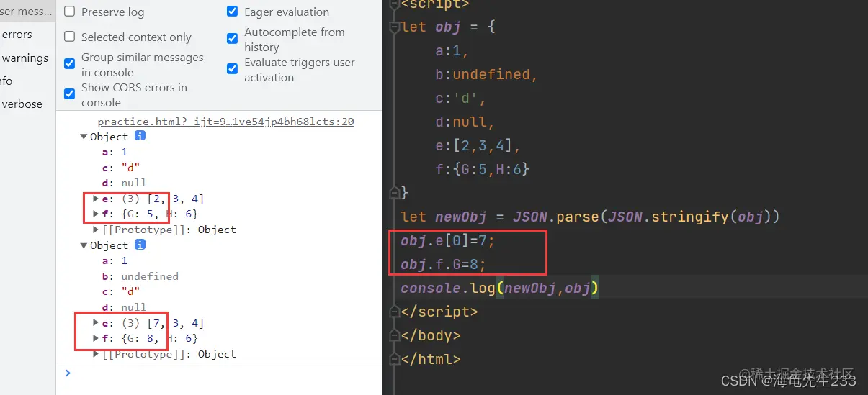Click code line 'obj.f.G=8;'
This screenshot has height=395, width=868.
click(x=444, y=264)
